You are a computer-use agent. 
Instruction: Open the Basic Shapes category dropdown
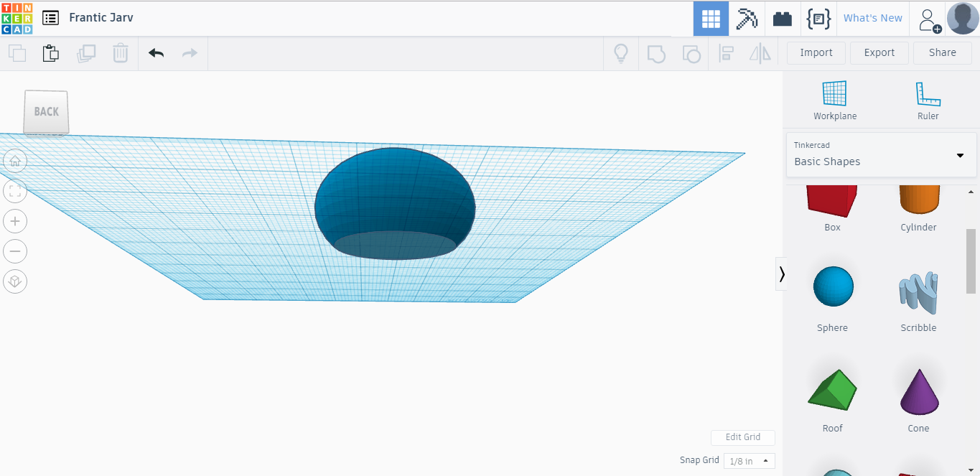point(881,154)
